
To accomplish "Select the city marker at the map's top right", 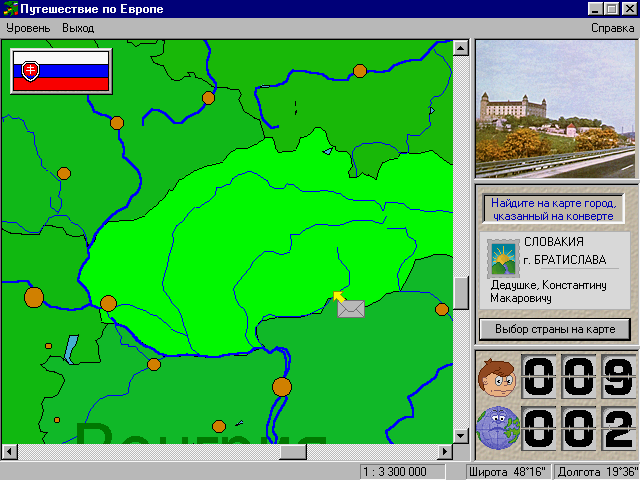I will click(360, 71).
